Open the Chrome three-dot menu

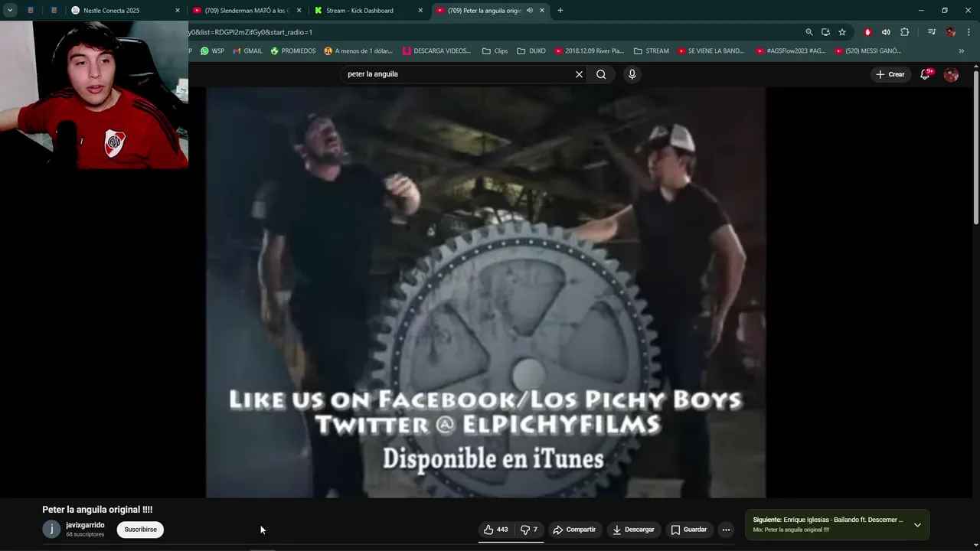pyautogui.click(x=969, y=32)
